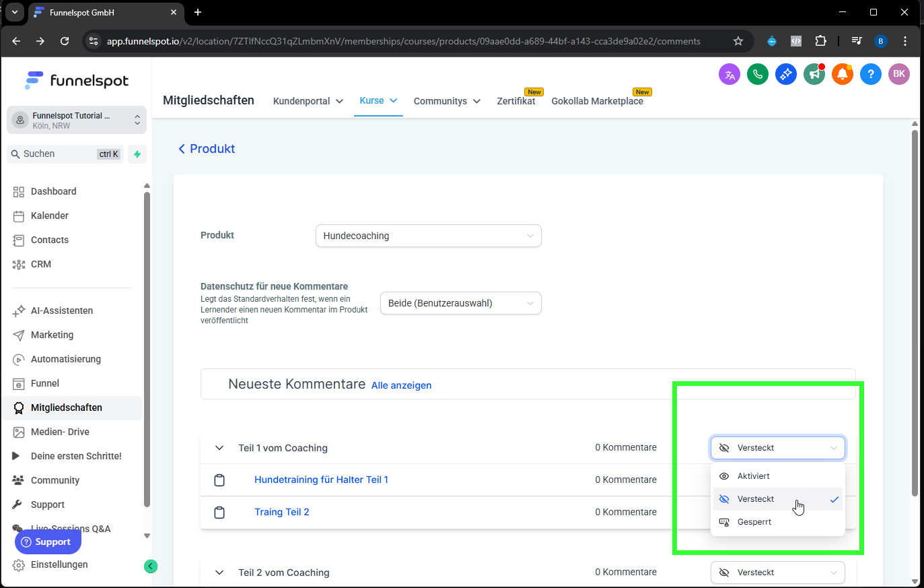Open the Hundetraining für Halter Teil 1 lesson

click(321, 480)
